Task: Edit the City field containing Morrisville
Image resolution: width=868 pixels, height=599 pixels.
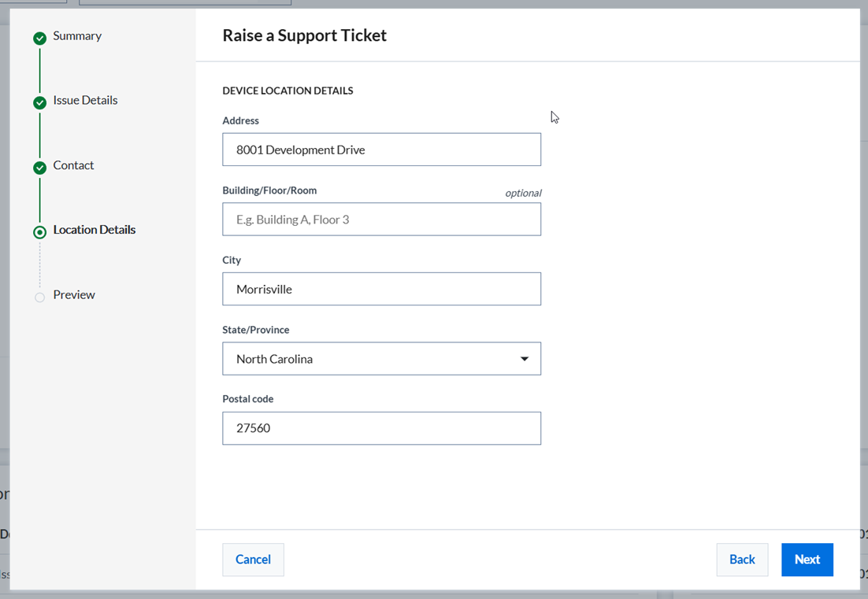Action: [x=381, y=289]
